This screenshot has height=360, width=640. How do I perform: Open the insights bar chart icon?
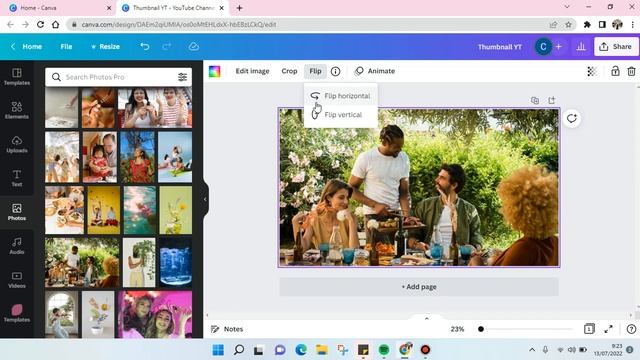tap(581, 47)
